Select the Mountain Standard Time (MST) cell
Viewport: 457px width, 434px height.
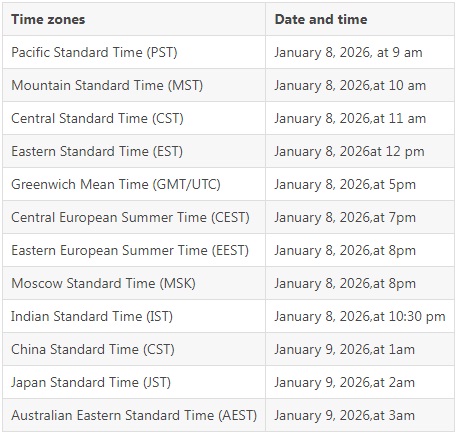pos(134,85)
